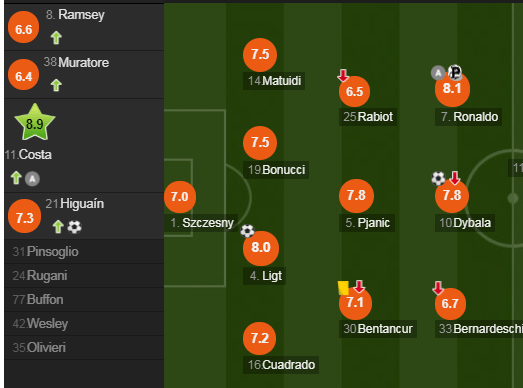Click Bentancur's yellow card icon
523x388 pixels.
tap(343, 288)
